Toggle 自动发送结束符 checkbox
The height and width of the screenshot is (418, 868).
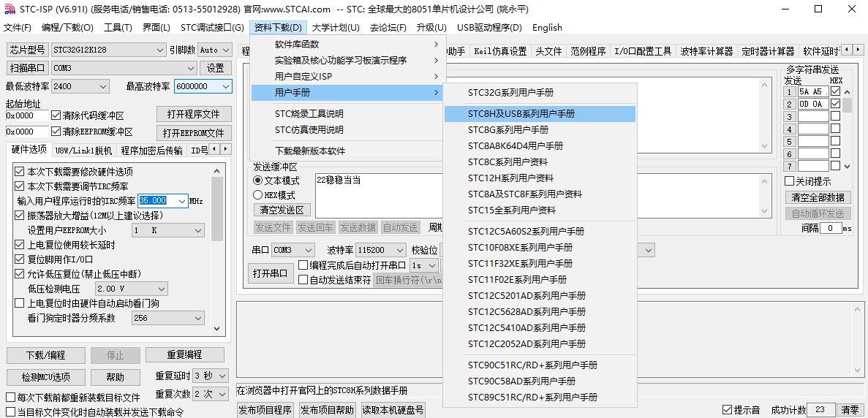303,280
